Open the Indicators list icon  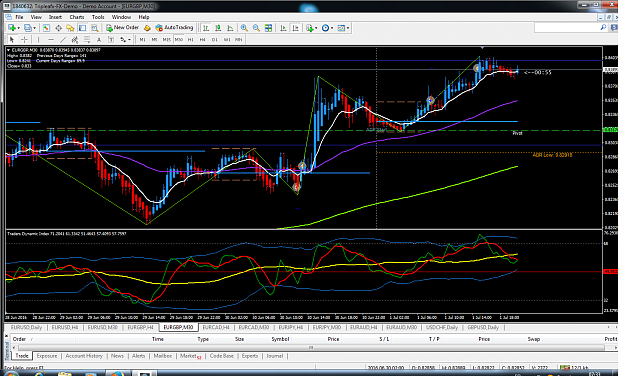309,28
